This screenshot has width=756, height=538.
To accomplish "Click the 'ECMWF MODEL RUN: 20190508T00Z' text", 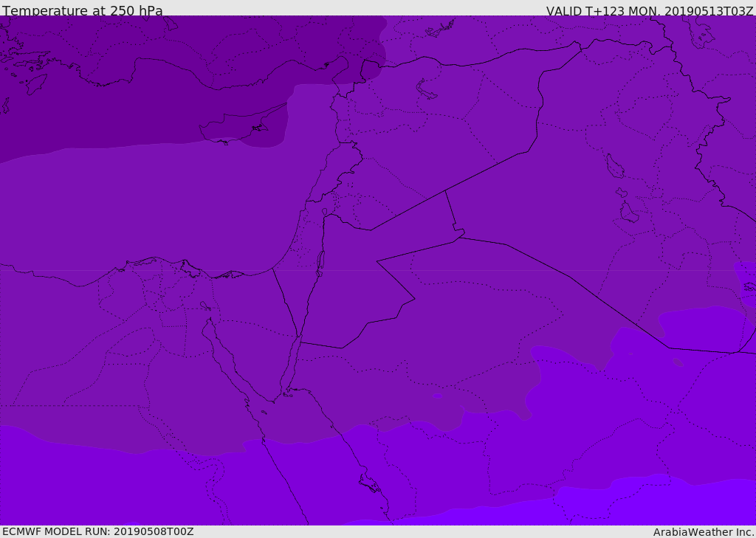I will 98,531.
